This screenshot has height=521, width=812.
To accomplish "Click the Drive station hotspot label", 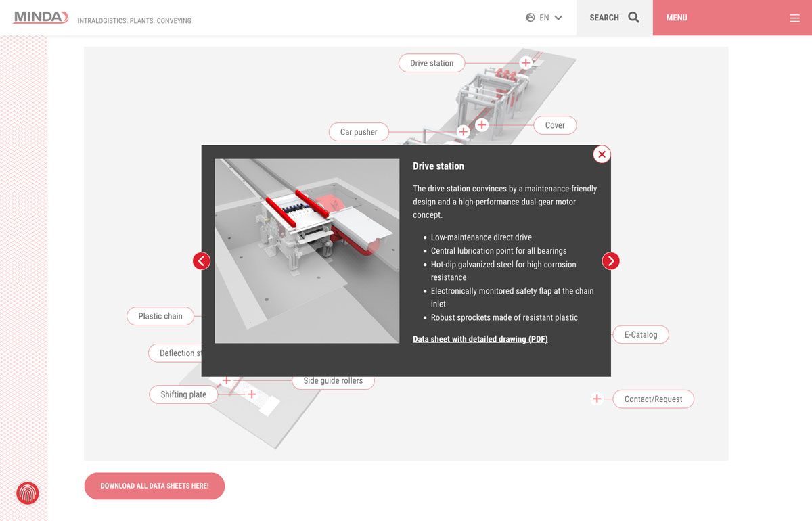I will [x=432, y=63].
